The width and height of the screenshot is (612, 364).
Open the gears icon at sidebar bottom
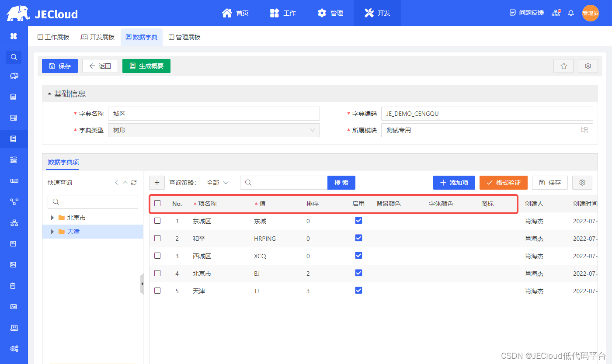pyautogui.click(x=14, y=349)
